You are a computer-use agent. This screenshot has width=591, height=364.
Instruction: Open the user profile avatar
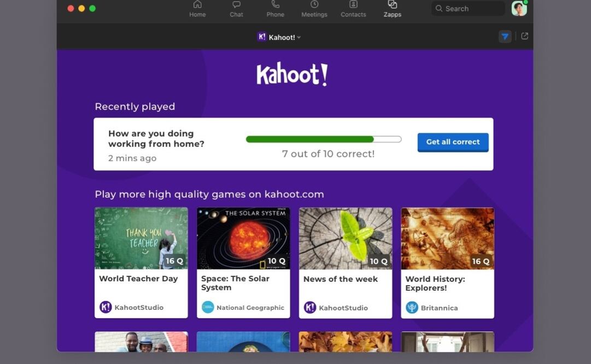pyautogui.click(x=519, y=8)
